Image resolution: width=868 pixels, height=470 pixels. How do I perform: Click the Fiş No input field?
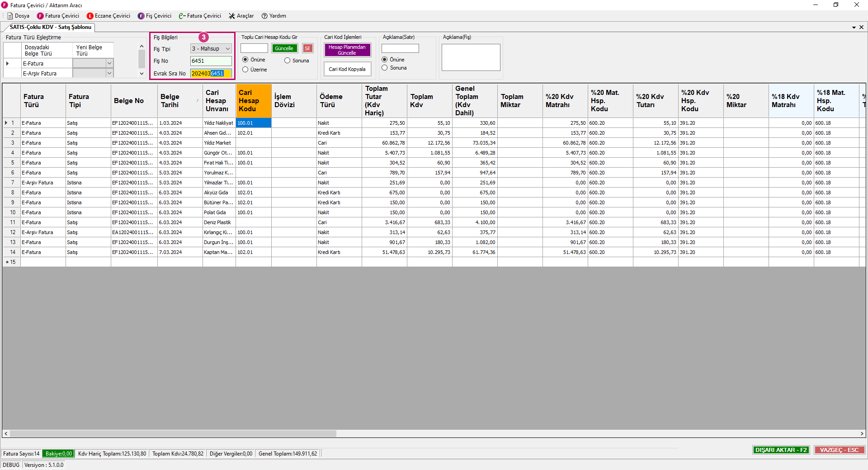tap(211, 61)
